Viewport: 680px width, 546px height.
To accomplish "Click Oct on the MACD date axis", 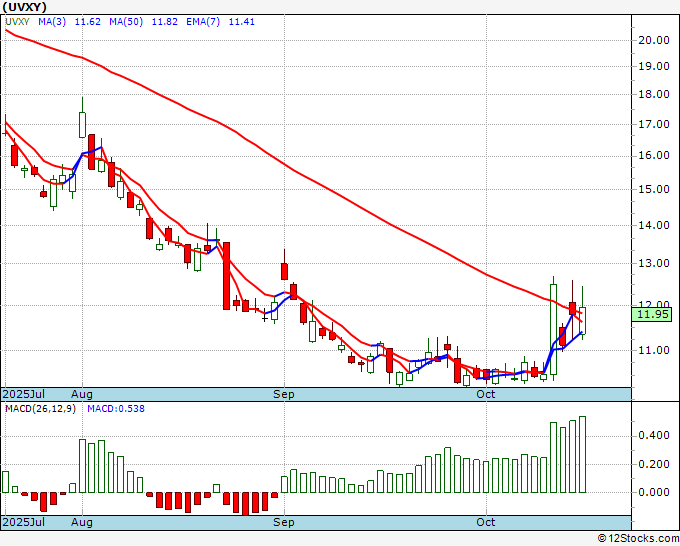I will pyautogui.click(x=486, y=522).
